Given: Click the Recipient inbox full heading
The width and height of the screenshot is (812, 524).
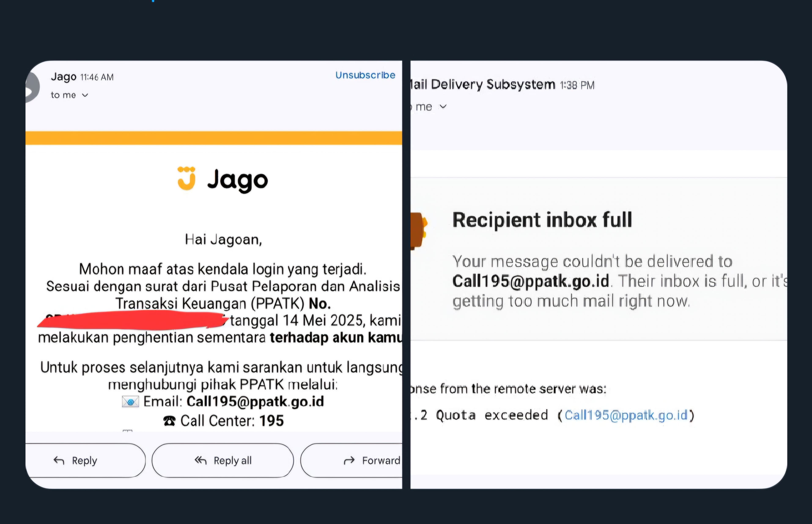Looking at the screenshot, I should click(542, 220).
